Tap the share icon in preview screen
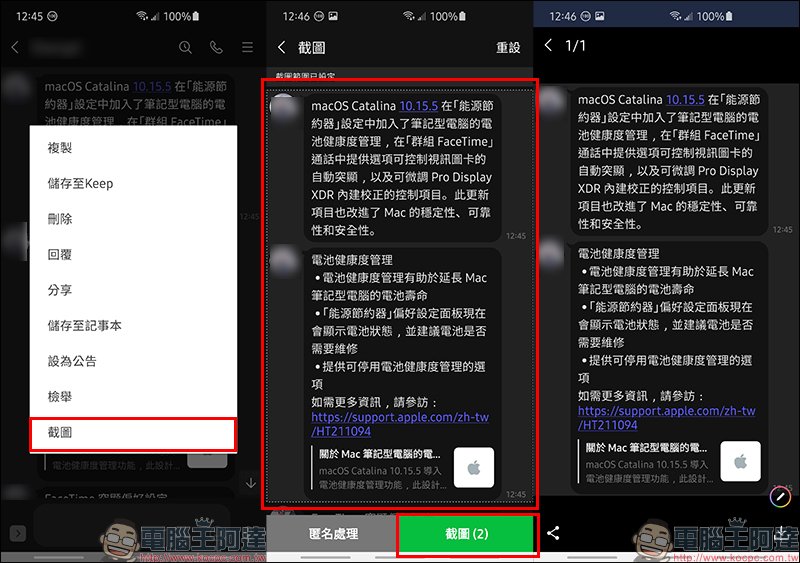800x563 pixels. pos(553,533)
